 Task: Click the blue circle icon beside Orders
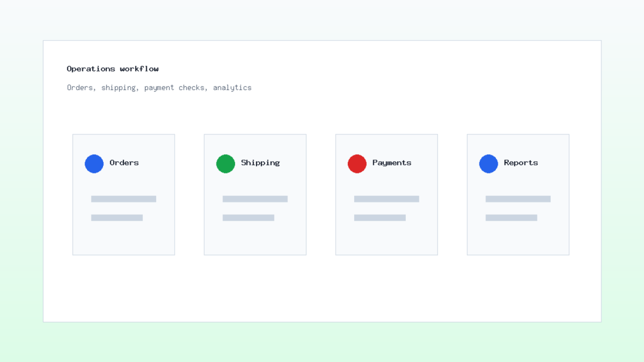[x=94, y=164]
